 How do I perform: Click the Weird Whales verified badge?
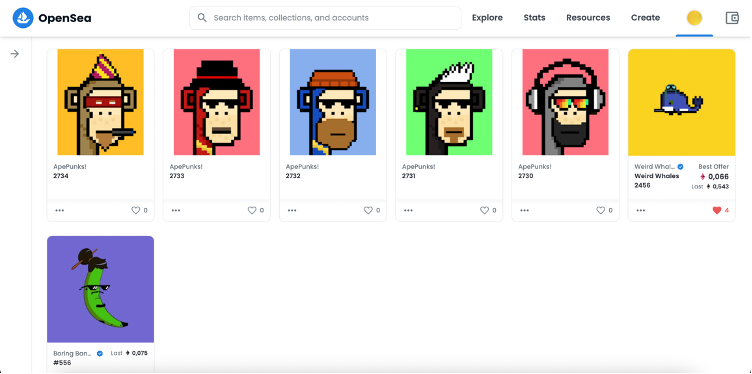(x=681, y=166)
